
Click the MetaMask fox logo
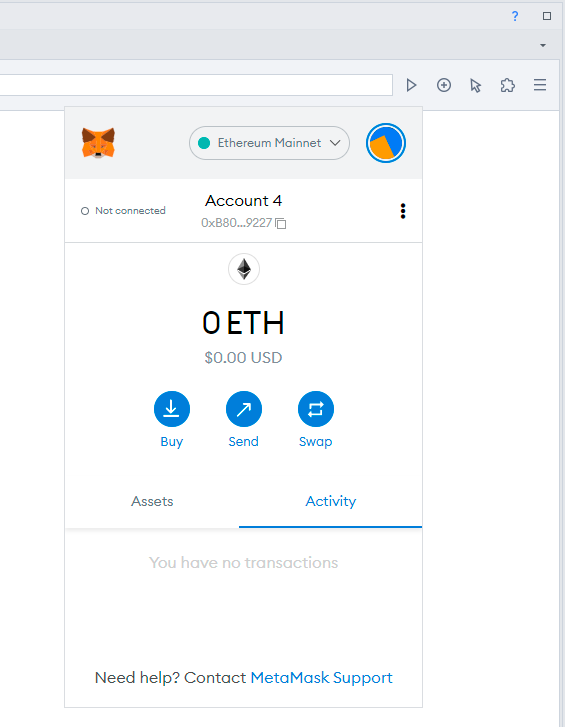pos(98,143)
